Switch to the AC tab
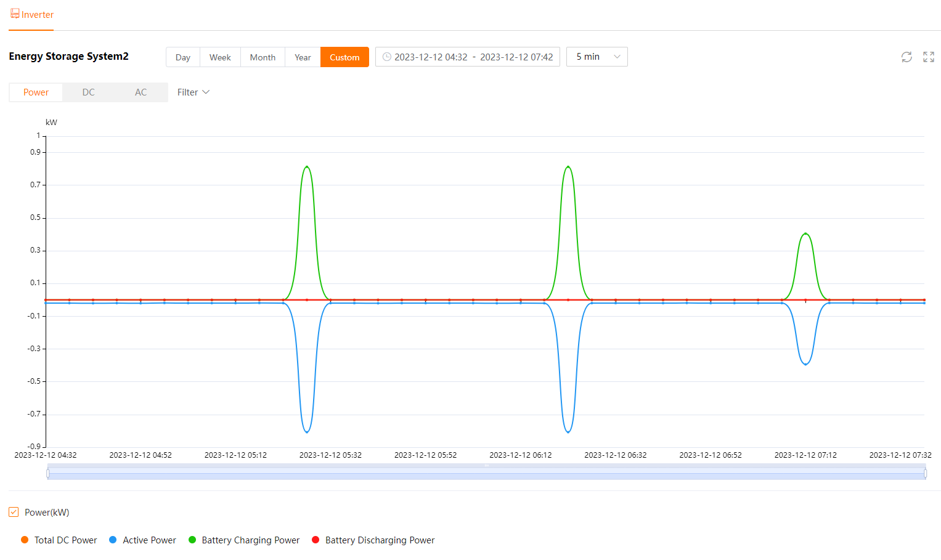Screen dimensions: 941x560 pyautogui.click(x=141, y=92)
